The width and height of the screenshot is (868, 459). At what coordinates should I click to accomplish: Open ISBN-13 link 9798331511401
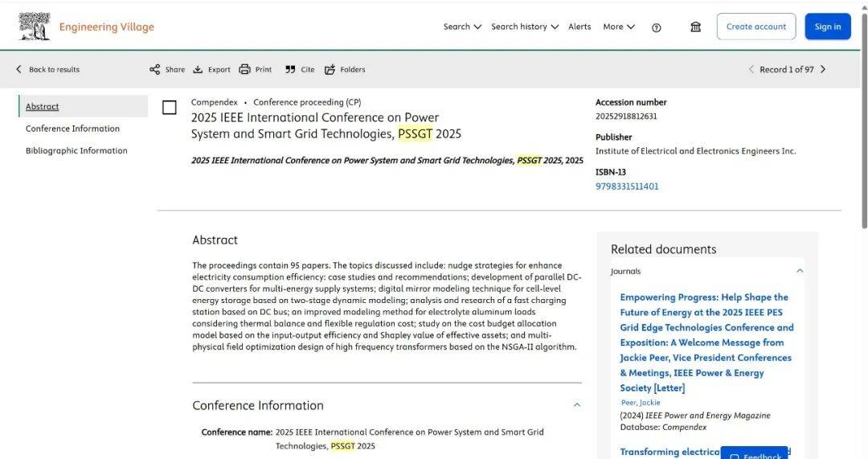627,186
